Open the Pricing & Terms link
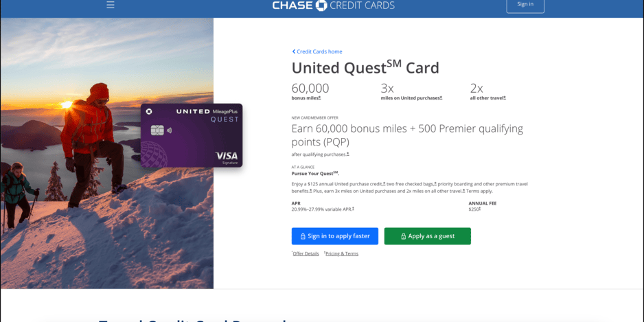644x322 pixels. [342, 253]
